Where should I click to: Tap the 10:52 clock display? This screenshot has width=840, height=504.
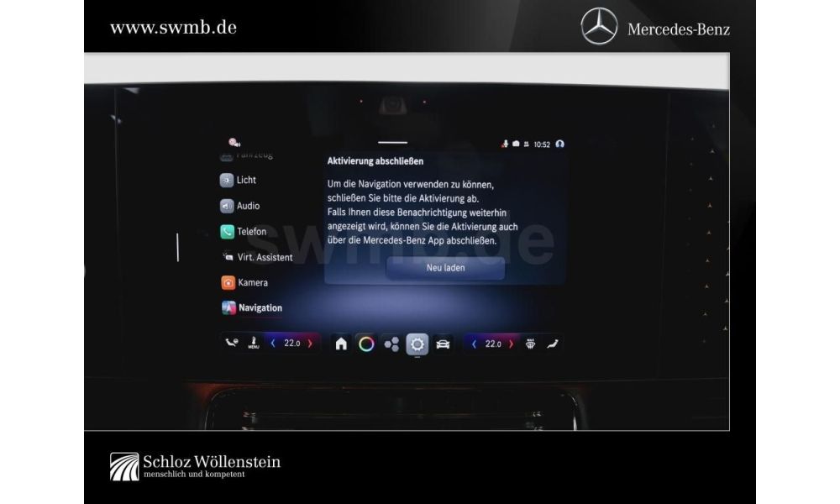click(x=542, y=144)
